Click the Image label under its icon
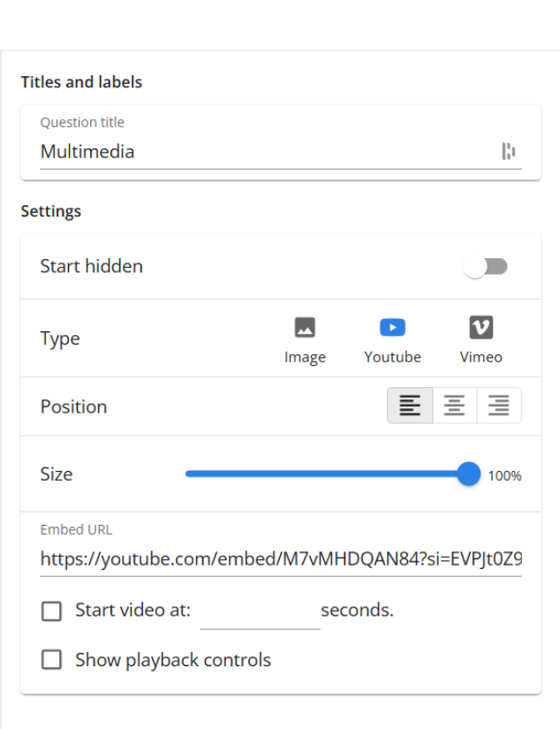560x729 pixels. pyautogui.click(x=305, y=357)
